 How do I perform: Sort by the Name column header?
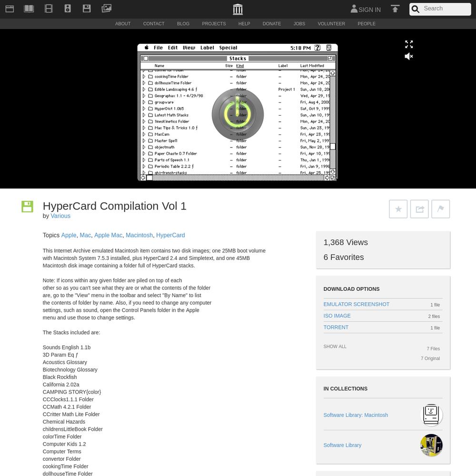(x=159, y=66)
